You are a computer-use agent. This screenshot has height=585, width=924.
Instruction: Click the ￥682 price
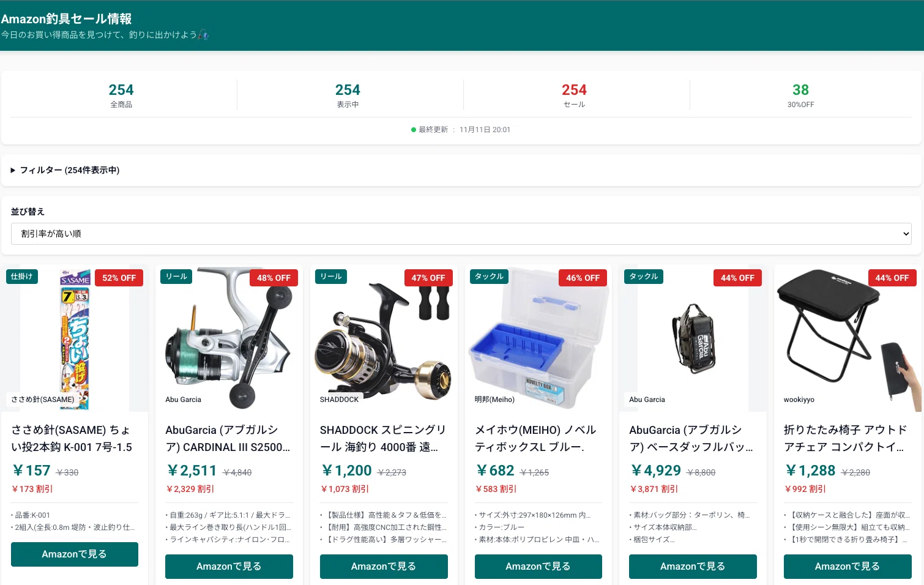pyautogui.click(x=495, y=471)
